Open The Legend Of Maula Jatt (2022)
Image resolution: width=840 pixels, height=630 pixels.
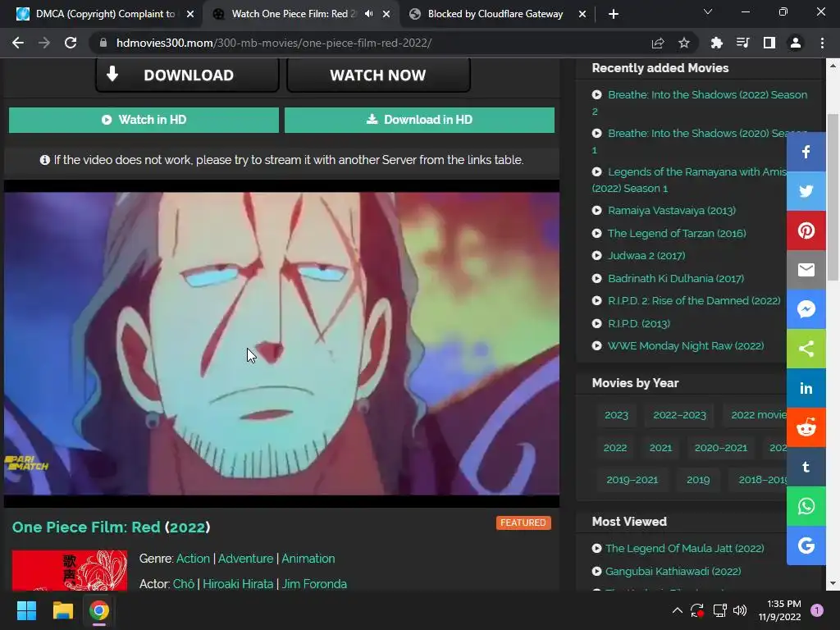click(x=684, y=549)
